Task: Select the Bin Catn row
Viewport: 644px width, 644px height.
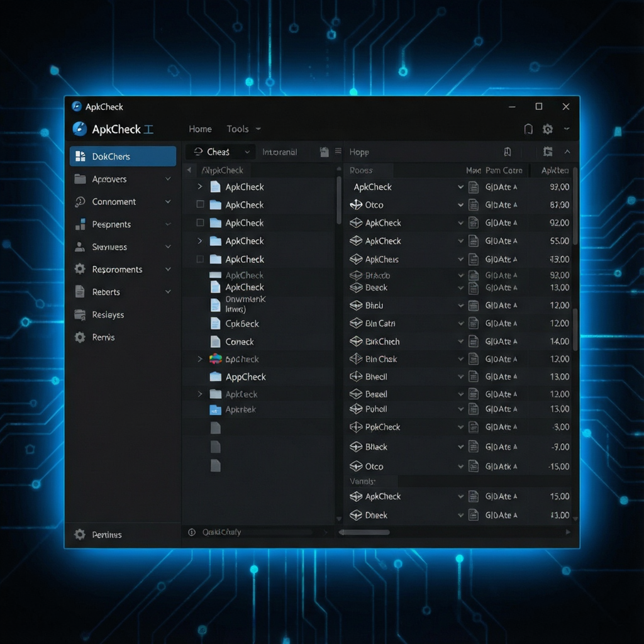Action: tap(458, 323)
